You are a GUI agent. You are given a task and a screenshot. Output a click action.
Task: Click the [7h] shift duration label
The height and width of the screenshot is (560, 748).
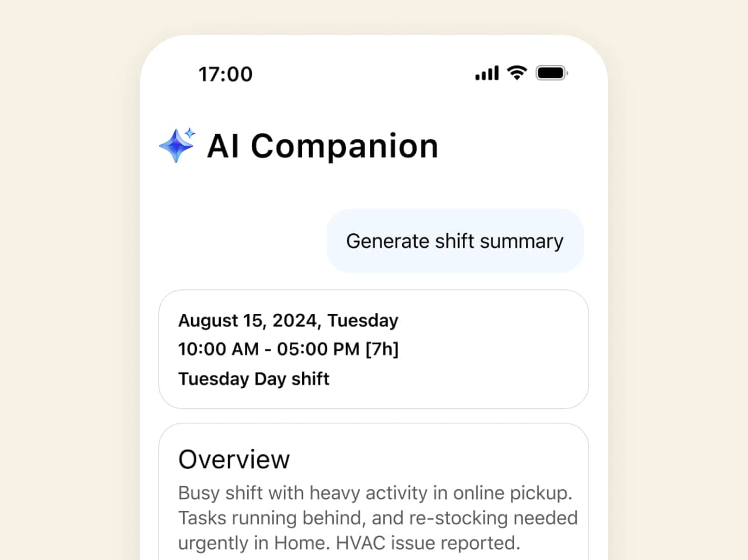click(x=382, y=349)
